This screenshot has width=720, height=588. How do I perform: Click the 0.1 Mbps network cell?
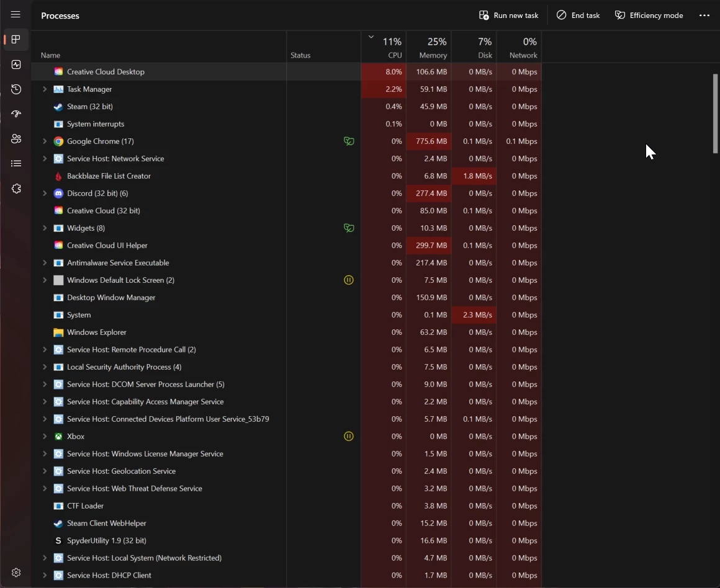(520, 141)
